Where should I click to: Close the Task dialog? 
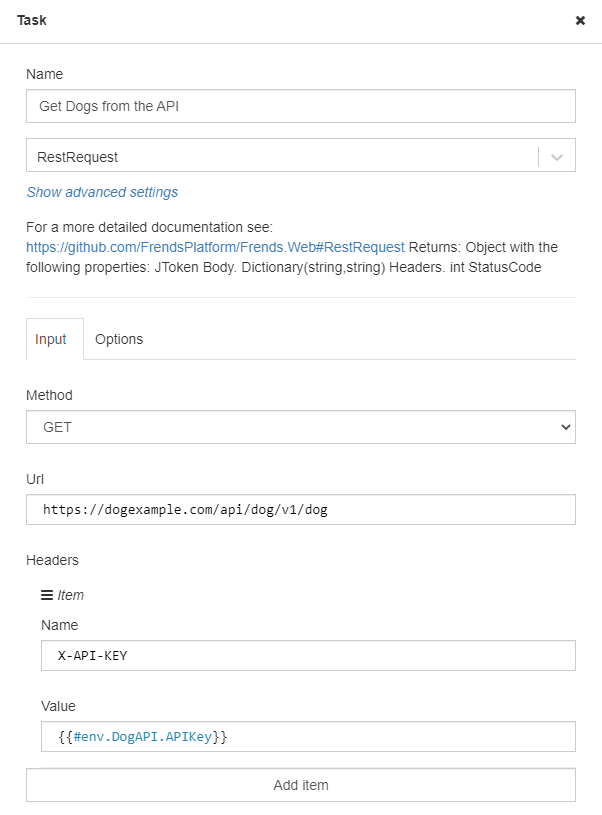pyautogui.click(x=580, y=20)
